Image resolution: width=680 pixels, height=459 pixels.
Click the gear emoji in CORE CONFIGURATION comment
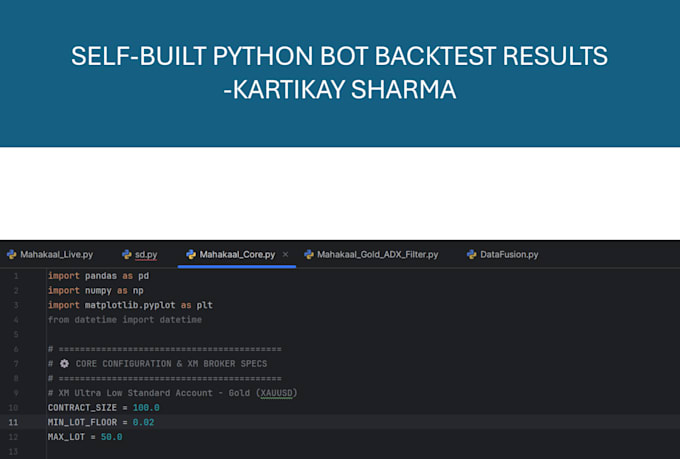pos(64,364)
